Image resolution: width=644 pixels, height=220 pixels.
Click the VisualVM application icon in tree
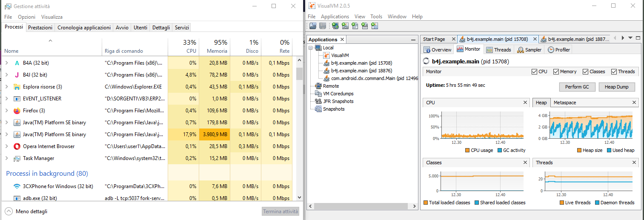click(327, 55)
